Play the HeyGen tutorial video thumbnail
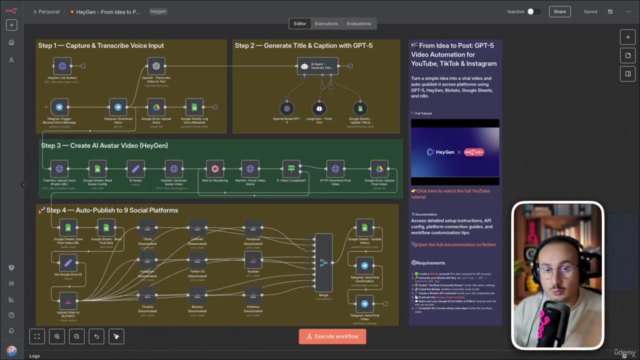Screen dimensions: 640x360 pos(455,152)
